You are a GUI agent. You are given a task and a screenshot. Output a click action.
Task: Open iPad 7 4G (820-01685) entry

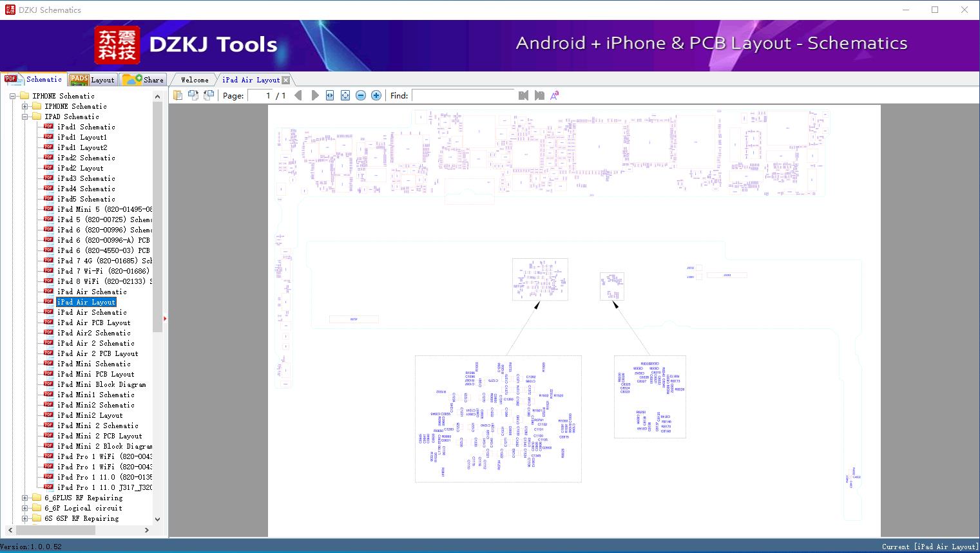pos(104,261)
